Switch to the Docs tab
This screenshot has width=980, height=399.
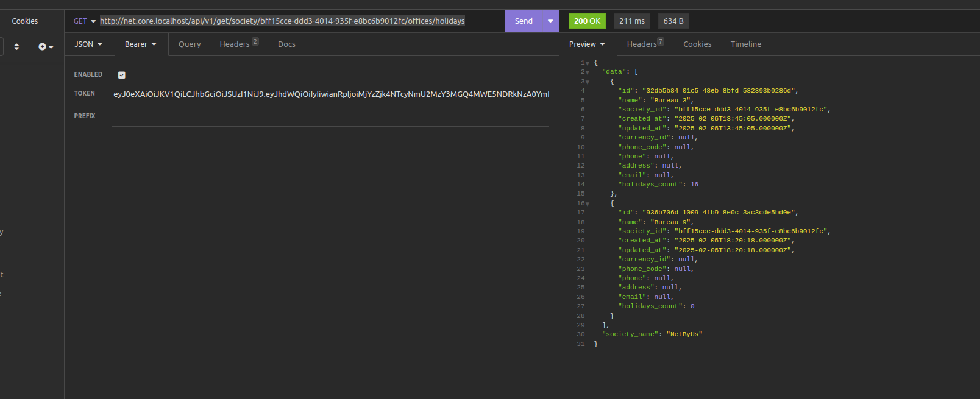[x=286, y=44]
